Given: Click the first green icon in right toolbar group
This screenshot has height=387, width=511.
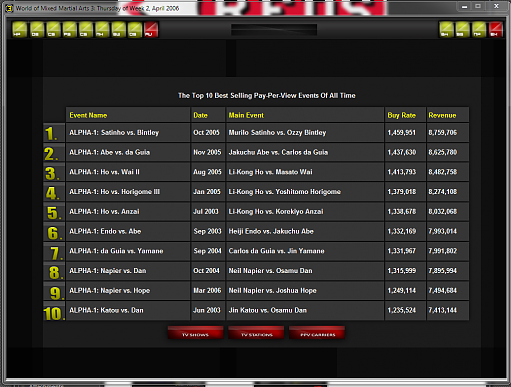Looking at the screenshot, I should click(x=446, y=29).
